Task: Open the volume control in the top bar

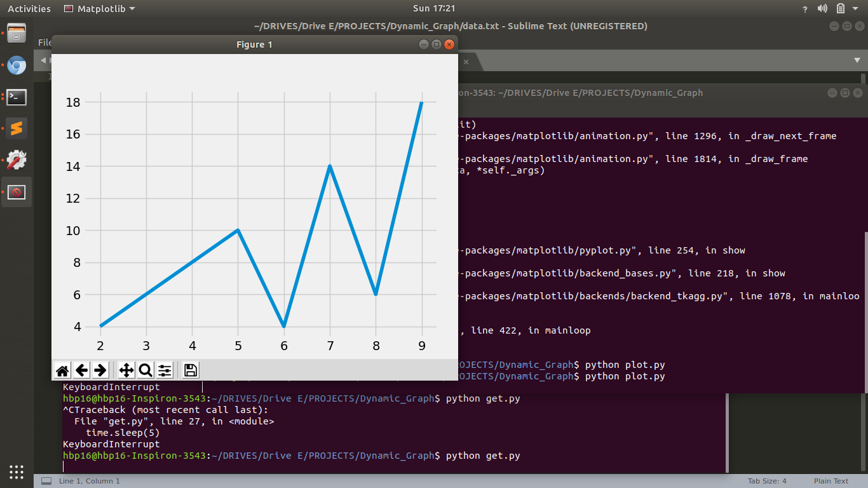Action: point(822,8)
